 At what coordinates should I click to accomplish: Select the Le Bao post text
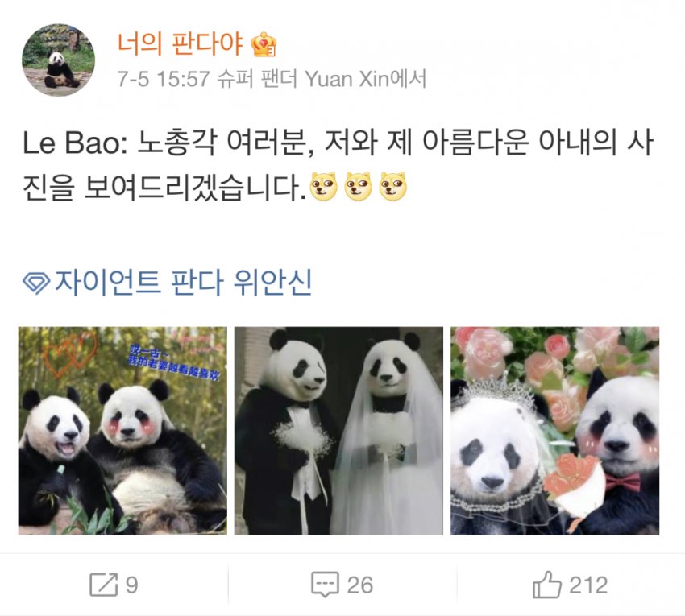[338, 164]
